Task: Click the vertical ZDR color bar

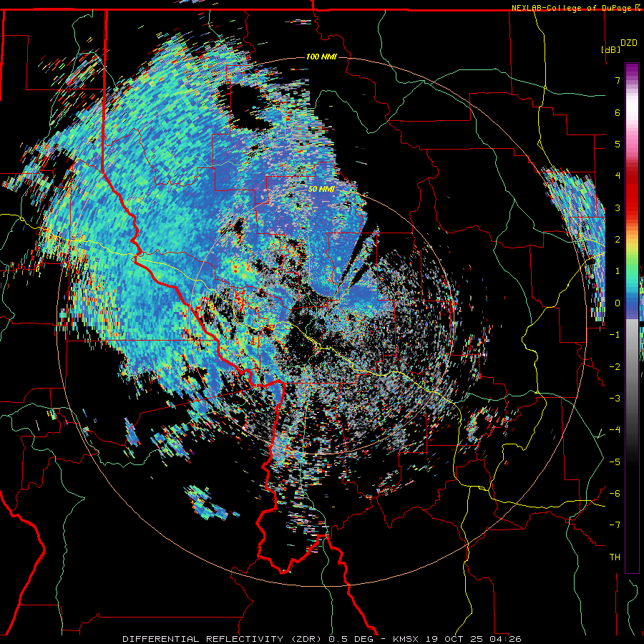Action: coord(632,318)
